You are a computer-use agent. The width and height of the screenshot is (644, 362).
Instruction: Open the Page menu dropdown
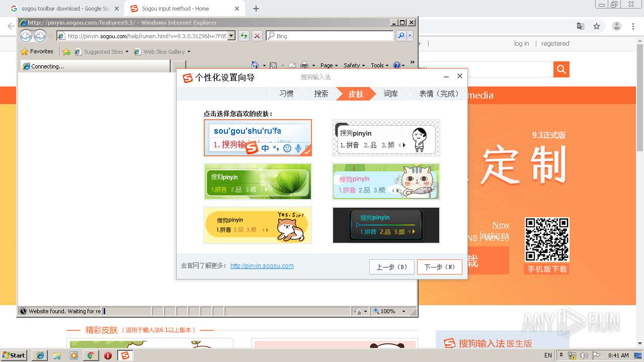pos(328,65)
